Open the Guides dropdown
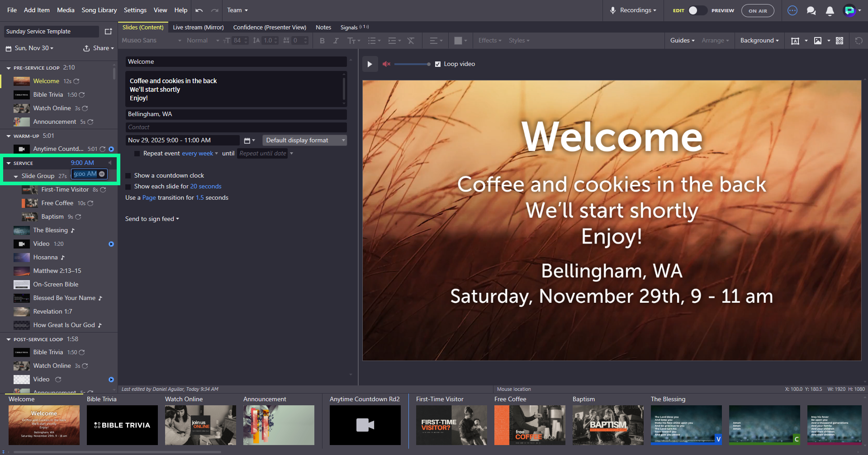Viewport: 868px width, 455px height. pyautogui.click(x=682, y=41)
